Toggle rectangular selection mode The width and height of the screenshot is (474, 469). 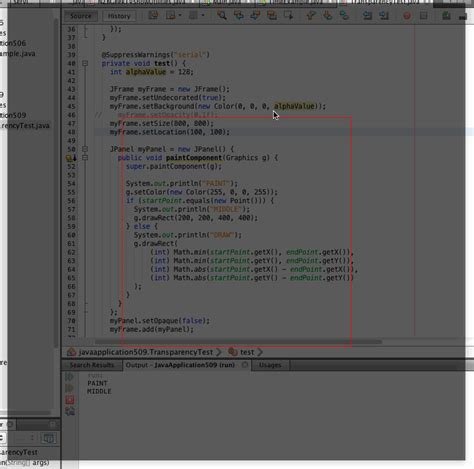pyautogui.click(x=288, y=15)
